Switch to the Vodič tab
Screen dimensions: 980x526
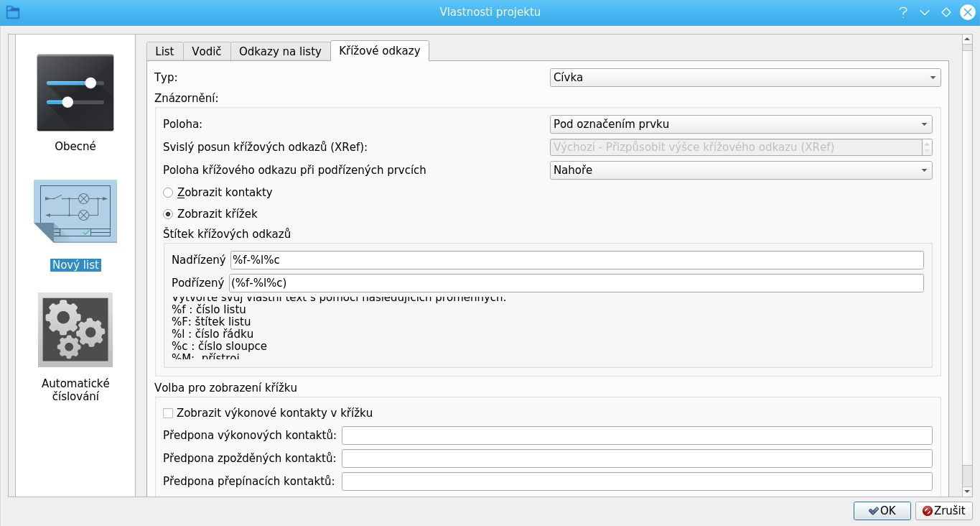pos(207,51)
